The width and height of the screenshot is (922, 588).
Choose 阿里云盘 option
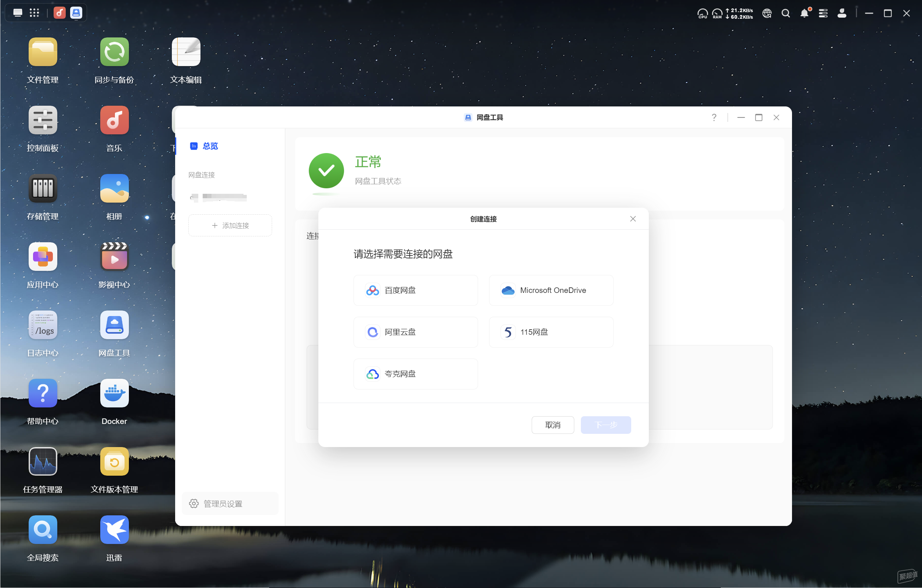click(415, 332)
